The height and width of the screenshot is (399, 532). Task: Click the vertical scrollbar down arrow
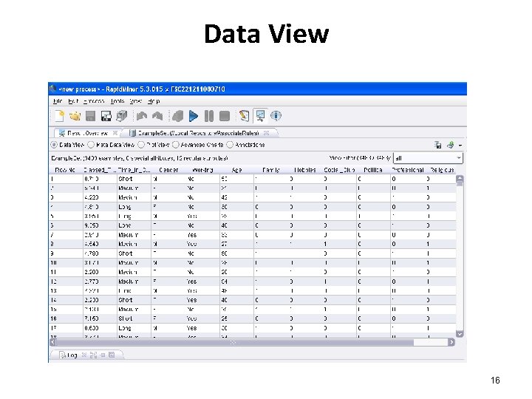click(x=460, y=334)
